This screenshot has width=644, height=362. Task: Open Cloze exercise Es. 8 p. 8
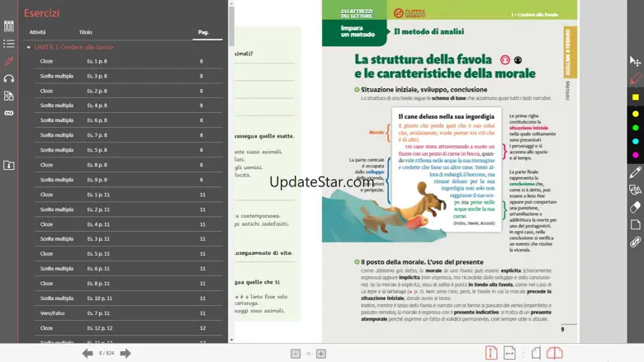click(129, 165)
